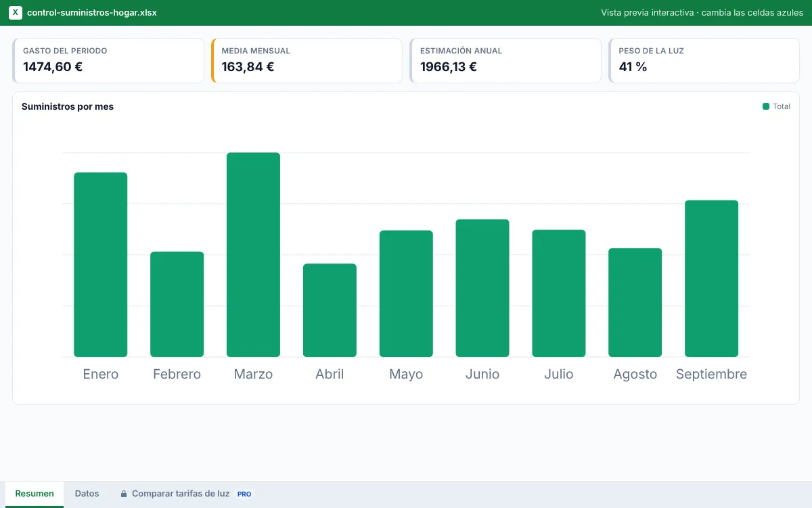
Task: Click the value 41 %
Action: tap(633, 67)
